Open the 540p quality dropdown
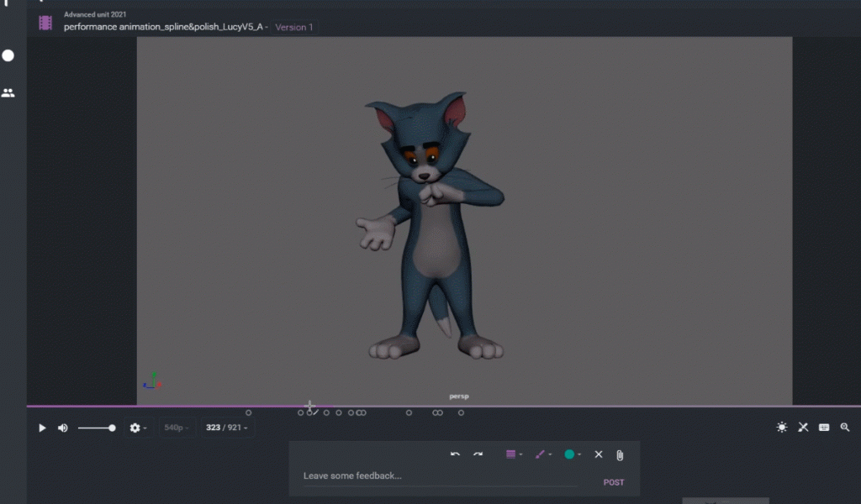This screenshot has height=504, width=861. tap(177, 428)
